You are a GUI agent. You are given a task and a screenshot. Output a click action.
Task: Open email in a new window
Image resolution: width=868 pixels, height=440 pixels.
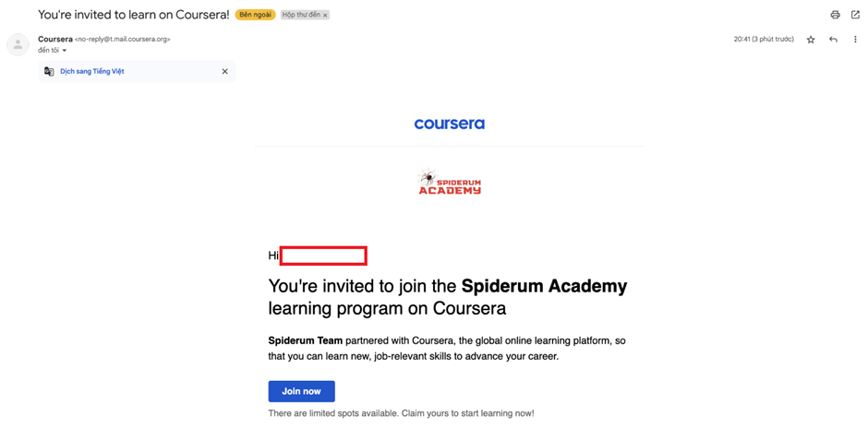[x=855, y=15]
